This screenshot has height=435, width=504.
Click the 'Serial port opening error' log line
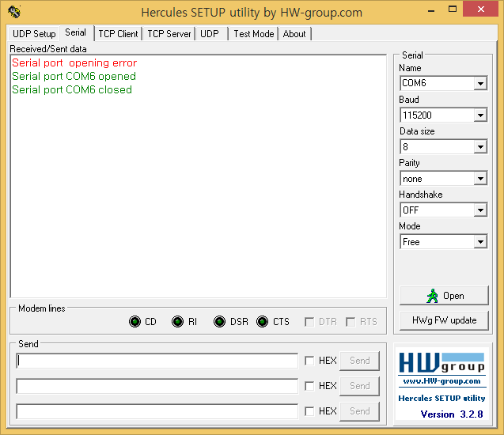click(x=74, y=62)
